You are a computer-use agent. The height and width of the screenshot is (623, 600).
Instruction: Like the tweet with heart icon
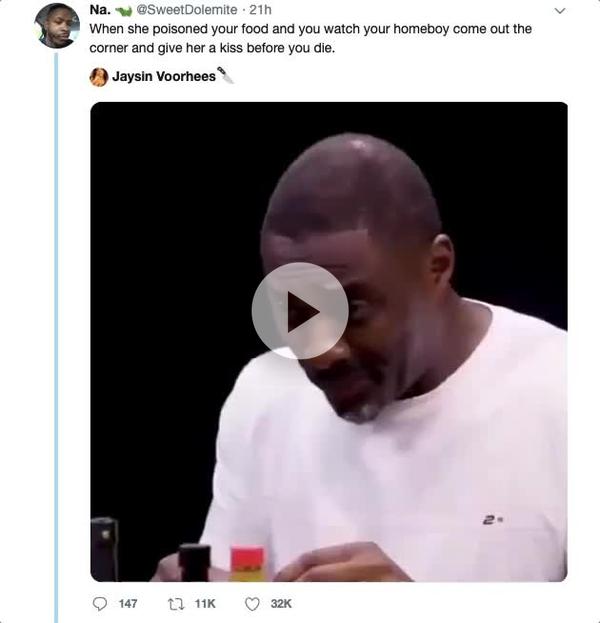point(252,604)
